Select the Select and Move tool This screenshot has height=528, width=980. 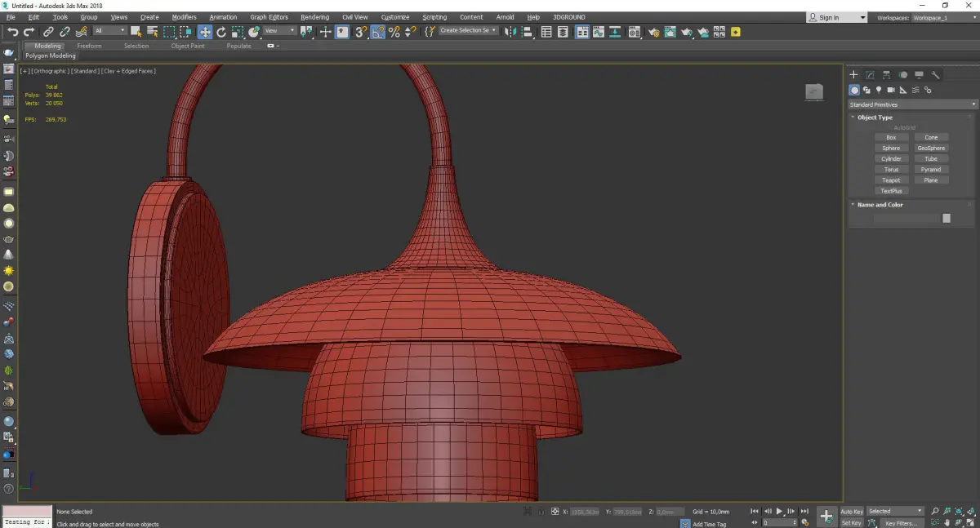[204, 32]
